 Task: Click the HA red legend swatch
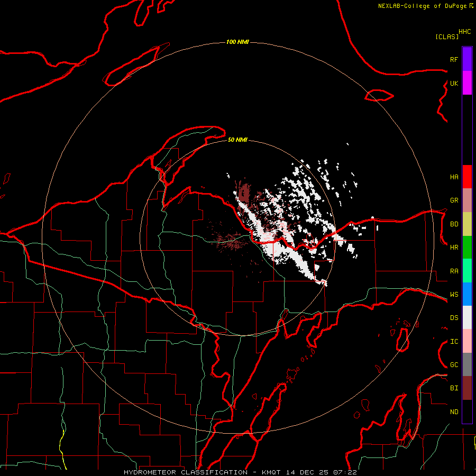pyautogui.click(x=467, y=177)
